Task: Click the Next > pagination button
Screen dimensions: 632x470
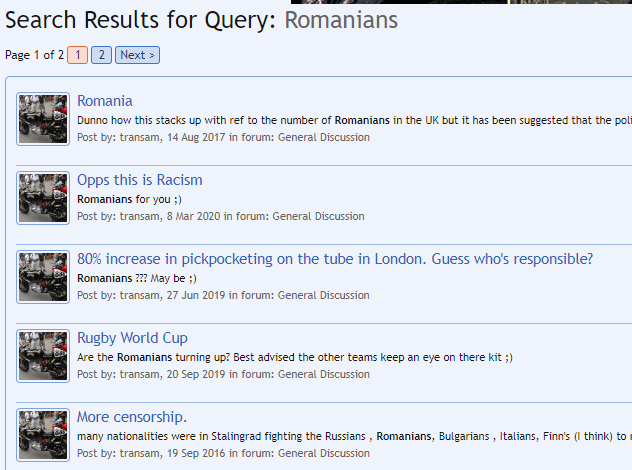Action: [x=137, y=55]
